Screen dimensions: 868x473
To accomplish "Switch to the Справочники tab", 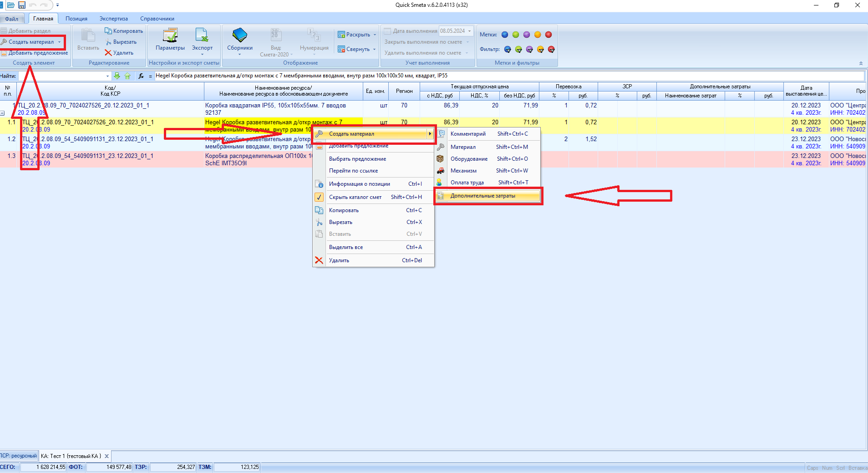I will tap(157, 19).
